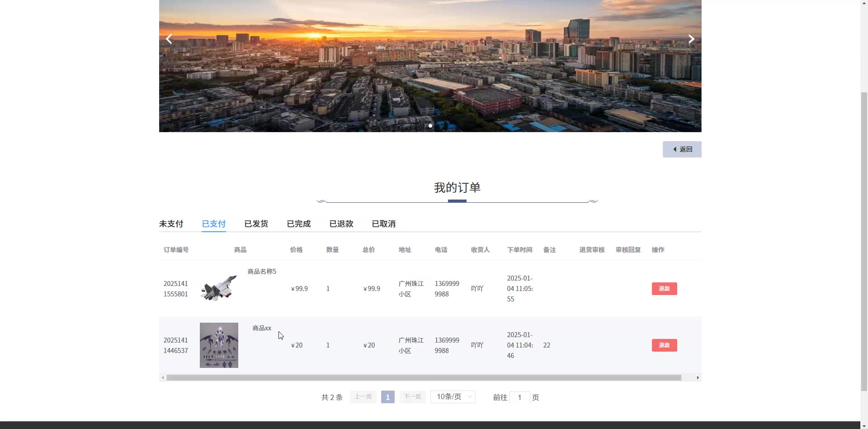Screen dimensions: 868x429
Task: Click the 备注 column header
Action: [x=550, y=250]
